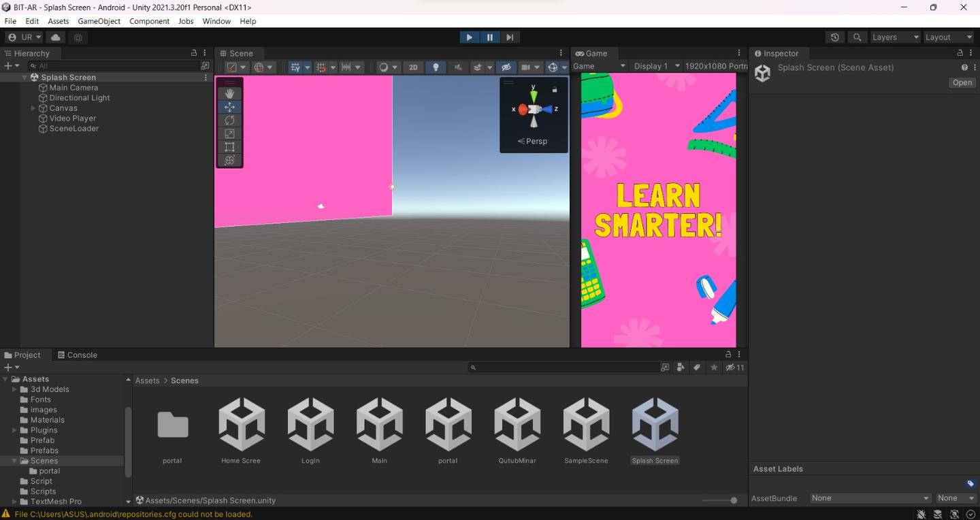Open Undo History clock icon
The width and height of the screenshot is (980, 520).
pos(835,37)
